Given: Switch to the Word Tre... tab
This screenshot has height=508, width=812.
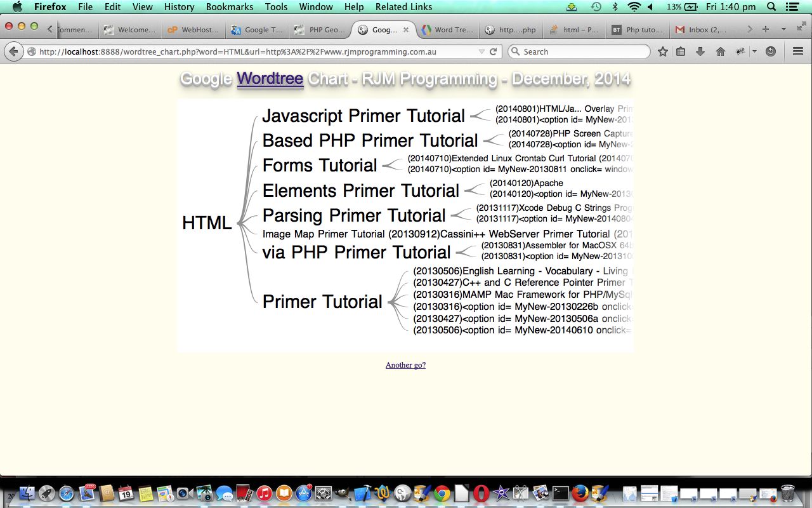Looking at the screenshot, I should 447,30.
